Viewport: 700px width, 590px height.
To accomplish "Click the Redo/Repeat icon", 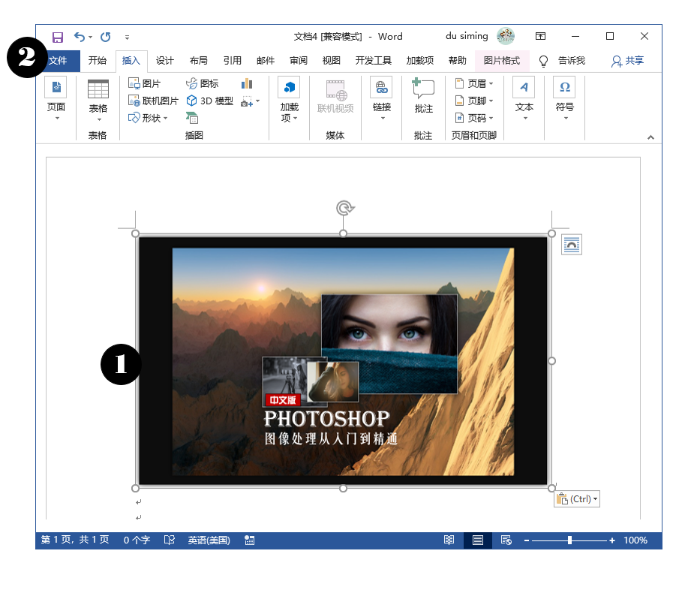I will click(105, 37).
